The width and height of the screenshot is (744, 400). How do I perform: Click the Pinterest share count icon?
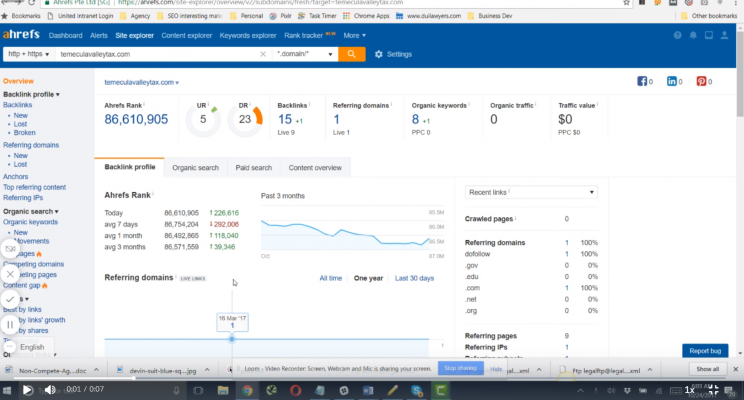[x=702, y=82]
